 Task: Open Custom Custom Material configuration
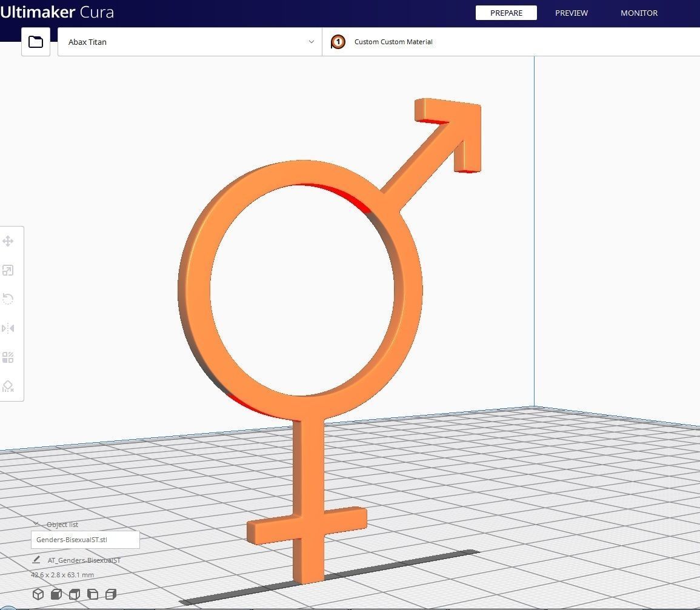click(511, 42)
